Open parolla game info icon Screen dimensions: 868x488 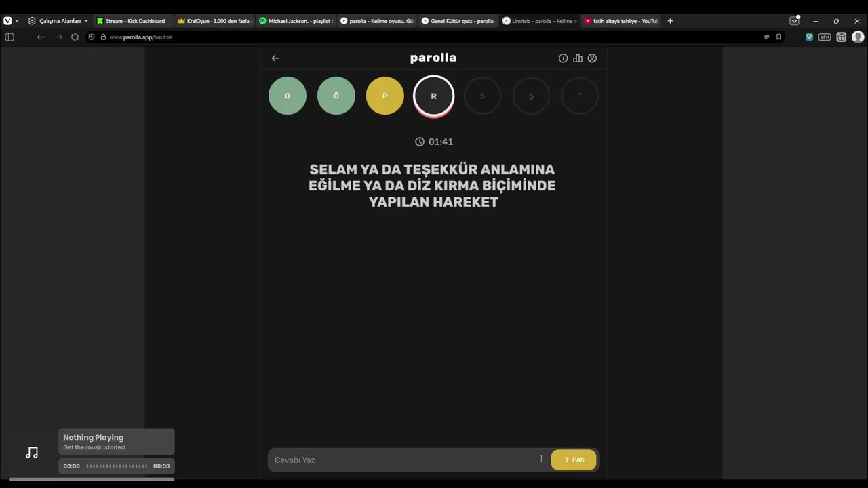click(x=563, y=58)
